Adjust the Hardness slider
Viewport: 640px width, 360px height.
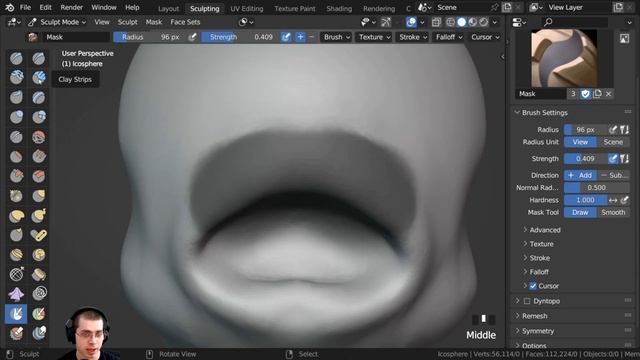[585, 200]
